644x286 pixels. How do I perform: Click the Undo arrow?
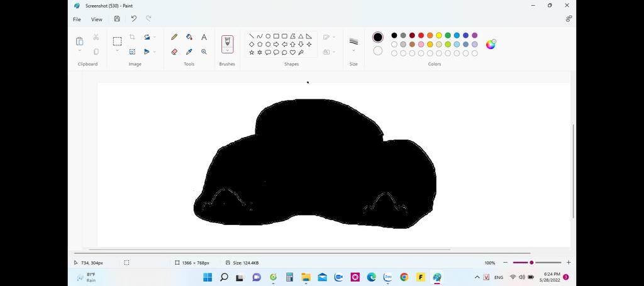(x=133, y=19)
